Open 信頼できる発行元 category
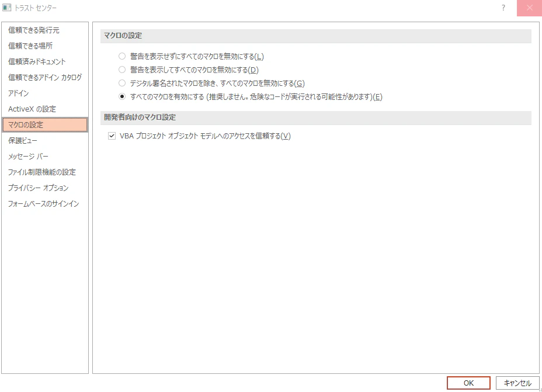This screenshot has height=392, width=542. 45,30
